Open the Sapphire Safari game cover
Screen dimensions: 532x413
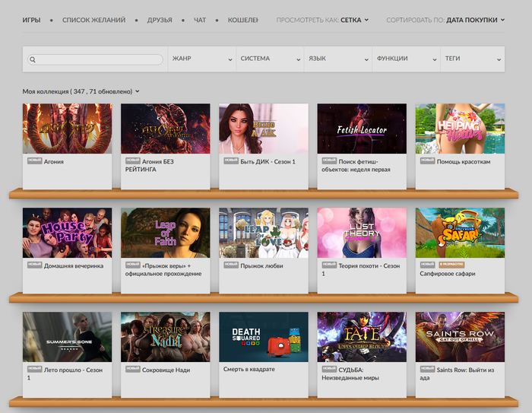click(460, 233)
